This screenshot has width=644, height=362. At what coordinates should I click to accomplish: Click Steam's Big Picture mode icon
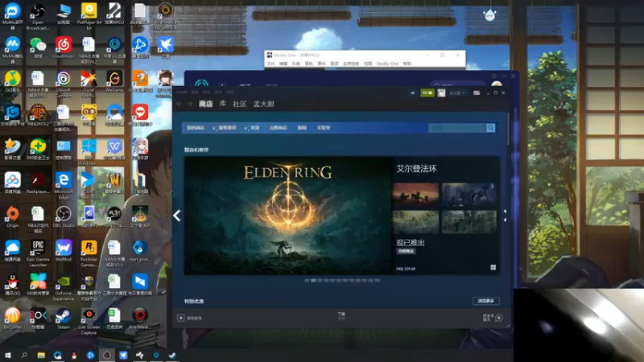477,93
